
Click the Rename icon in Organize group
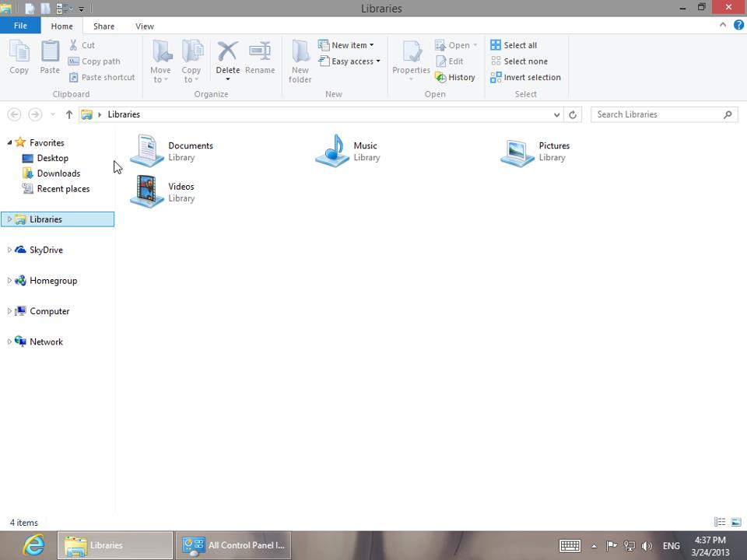260,51
